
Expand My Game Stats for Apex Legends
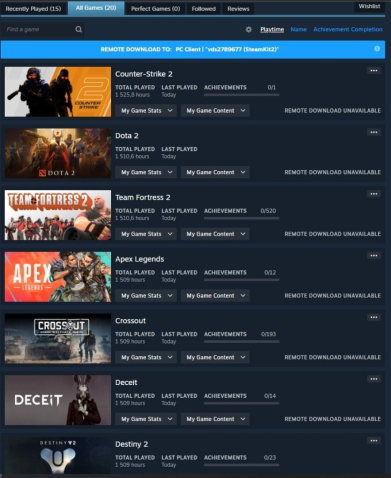click(146, 296)
